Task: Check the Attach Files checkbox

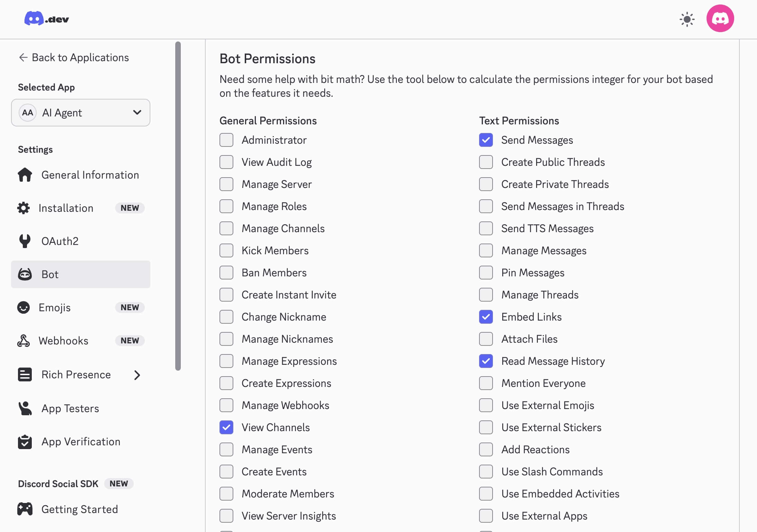Action: tap(486, 339)
